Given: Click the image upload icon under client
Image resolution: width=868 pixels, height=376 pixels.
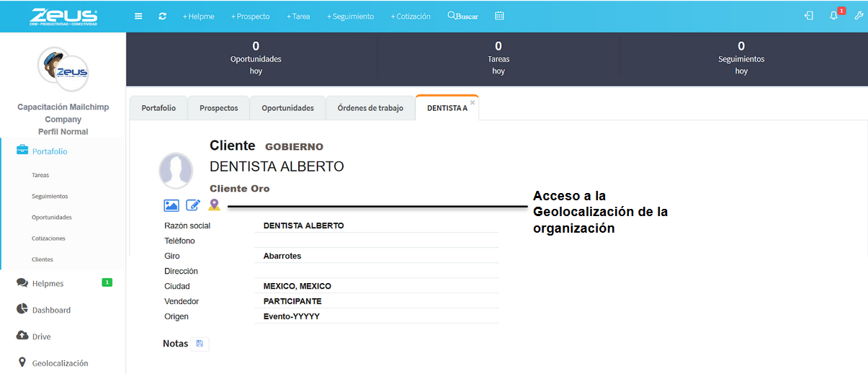Looking at the screenshot, I should pyautogui.click(x=171, y=205).
